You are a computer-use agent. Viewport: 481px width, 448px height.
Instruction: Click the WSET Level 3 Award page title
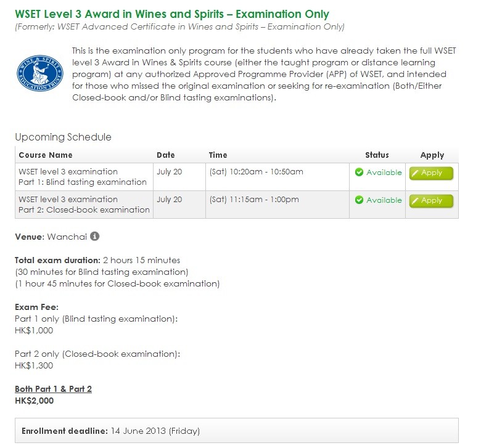pyautogui.click(x=172, y=14)
